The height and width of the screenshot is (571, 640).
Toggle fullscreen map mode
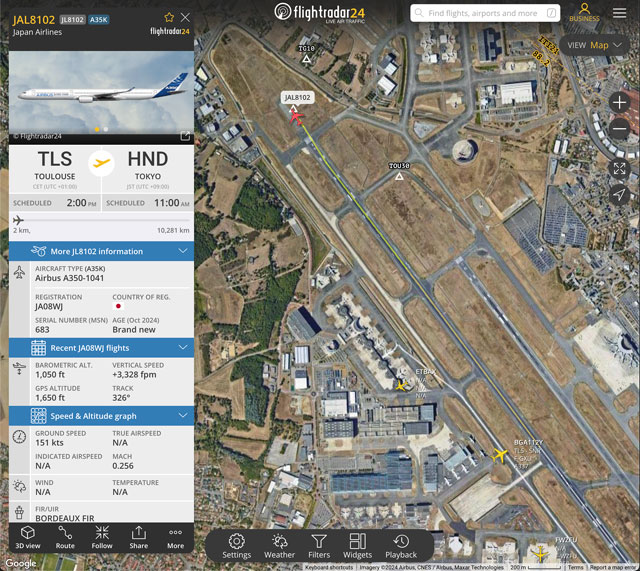point(619,168)
